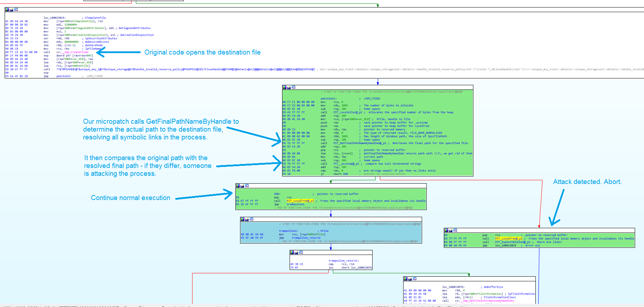Open node color picker on patchlet1 node
Image resolution: width=644 pixels, height=307 pixels.
284,87
